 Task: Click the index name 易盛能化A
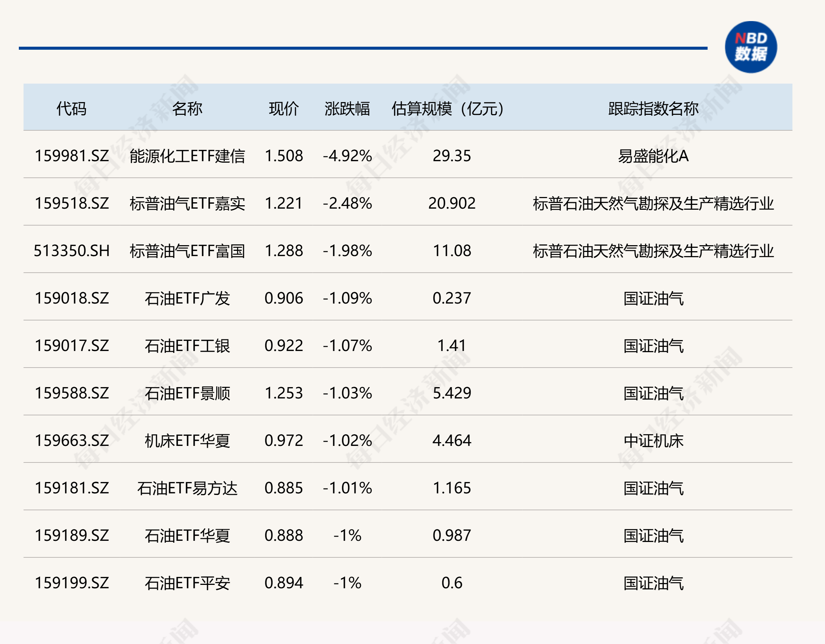[653, 156]
